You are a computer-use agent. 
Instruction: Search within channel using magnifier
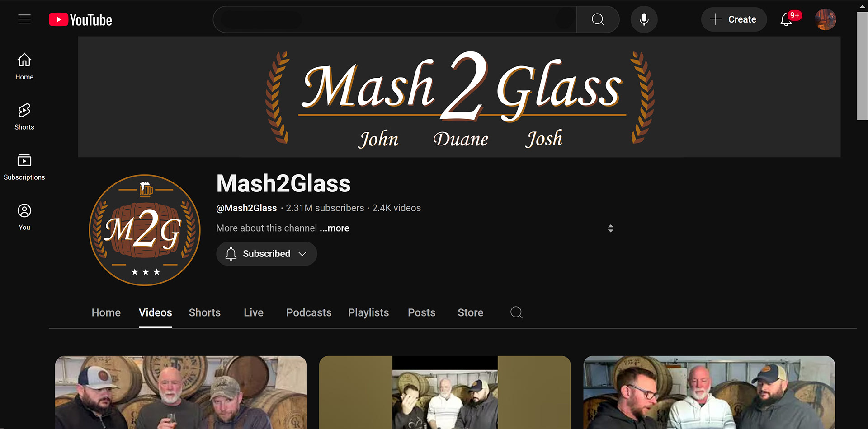[x=516, y=312]
